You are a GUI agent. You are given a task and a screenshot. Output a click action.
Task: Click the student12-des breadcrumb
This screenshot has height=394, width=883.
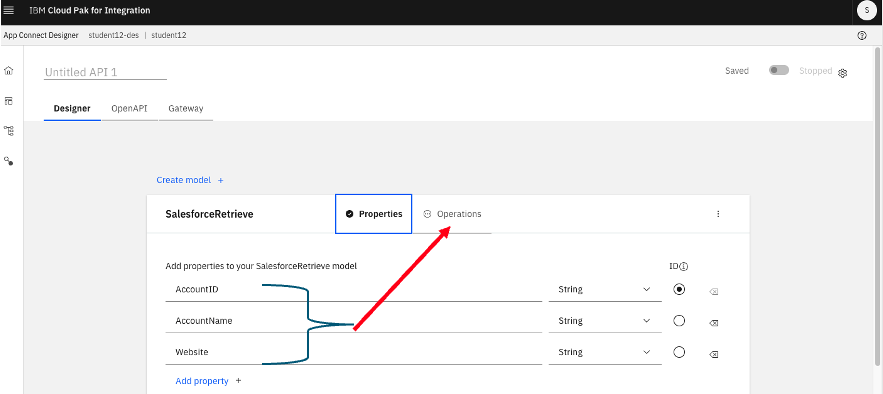pos(114,35)
